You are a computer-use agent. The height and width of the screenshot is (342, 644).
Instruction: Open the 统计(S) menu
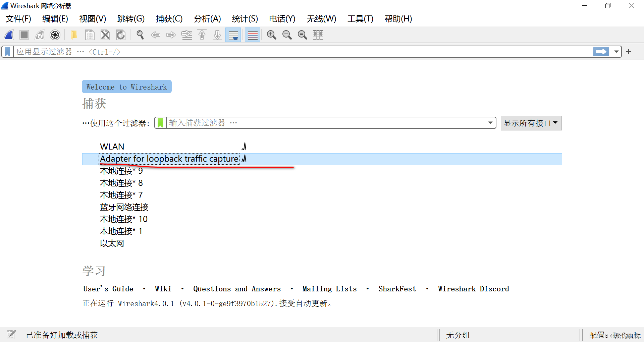coord(245,19)
